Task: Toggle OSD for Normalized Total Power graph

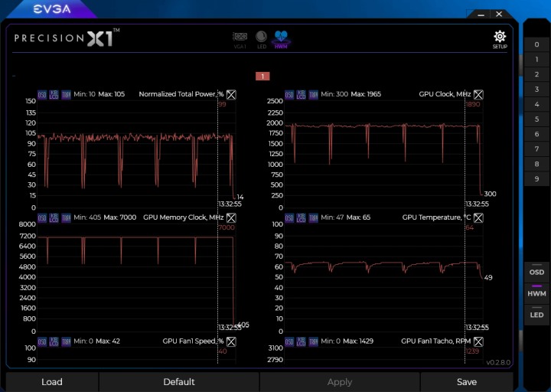Action: click(x=42, y=95)
